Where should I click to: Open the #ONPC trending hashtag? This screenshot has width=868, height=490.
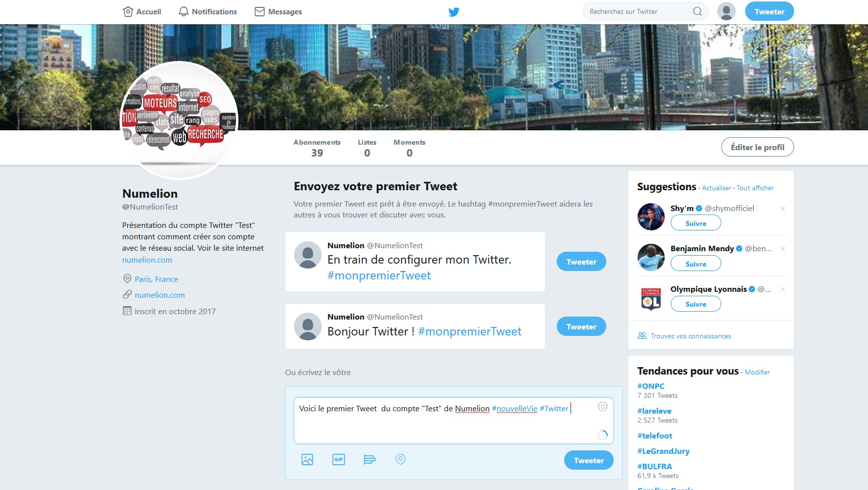click(651, 386)
